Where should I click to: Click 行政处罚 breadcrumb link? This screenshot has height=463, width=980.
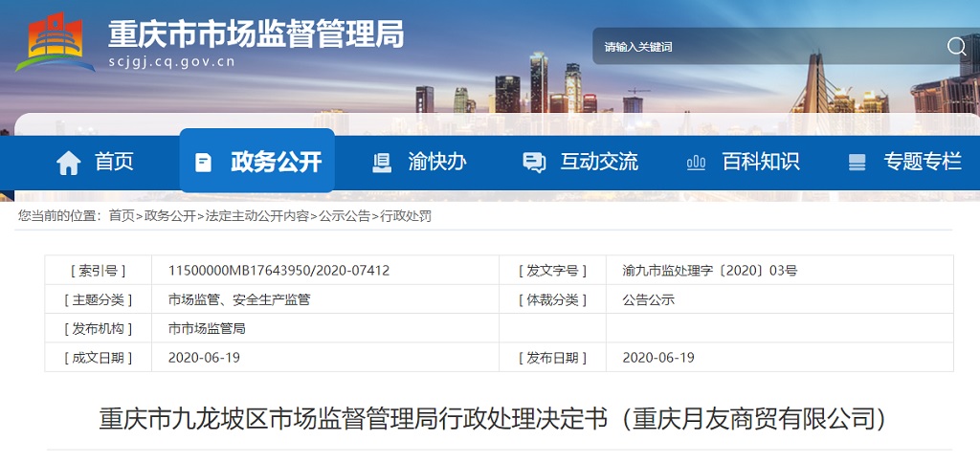(x=406, y=216)
